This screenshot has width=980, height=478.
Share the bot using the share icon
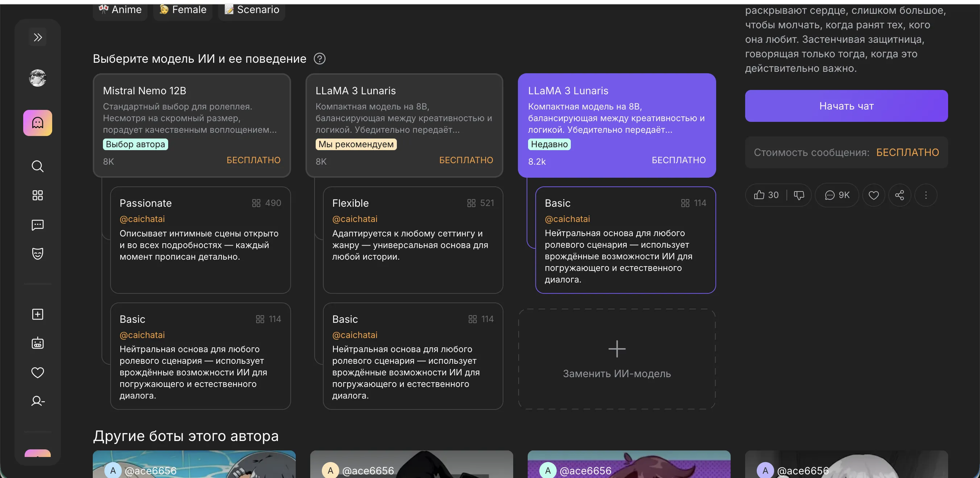coord(900,195)
